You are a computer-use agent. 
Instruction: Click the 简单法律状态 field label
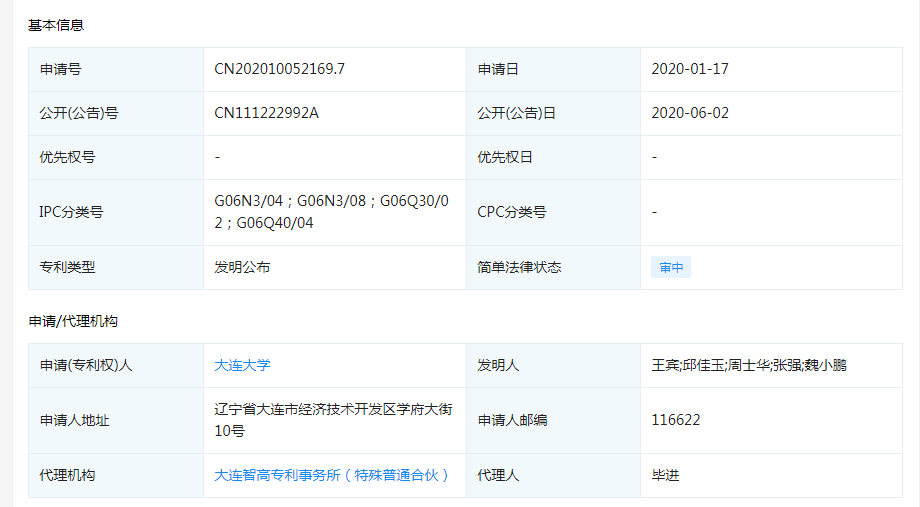coord(519,268)
